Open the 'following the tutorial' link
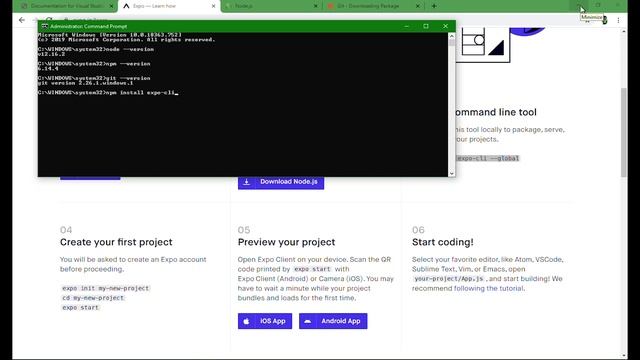The width and height of the screenshot is (640, 360). coord(489,288)
